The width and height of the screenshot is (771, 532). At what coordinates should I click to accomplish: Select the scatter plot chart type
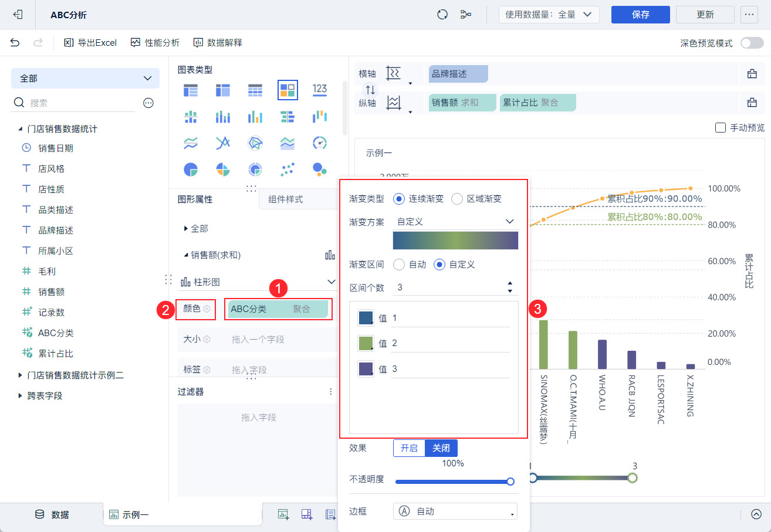click(x=288, y=170)
